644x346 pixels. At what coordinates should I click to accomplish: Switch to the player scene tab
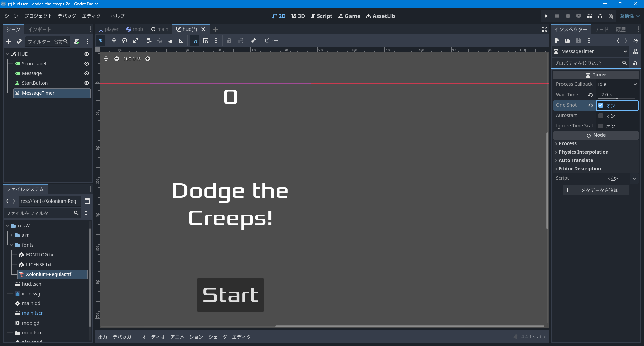(109, 29)
